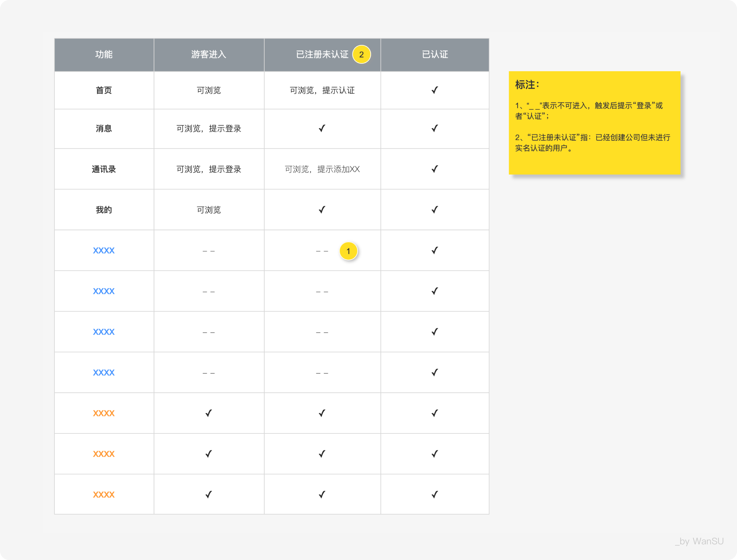Click the second orange XXXX link
This screenshot has width=737, height=560.
[104, 454]
